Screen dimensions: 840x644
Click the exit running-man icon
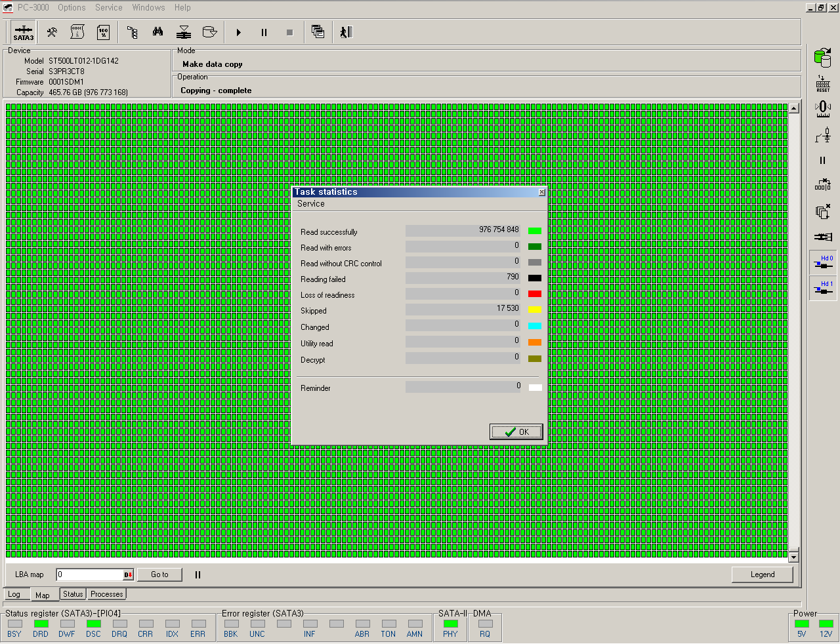point(346,32)
